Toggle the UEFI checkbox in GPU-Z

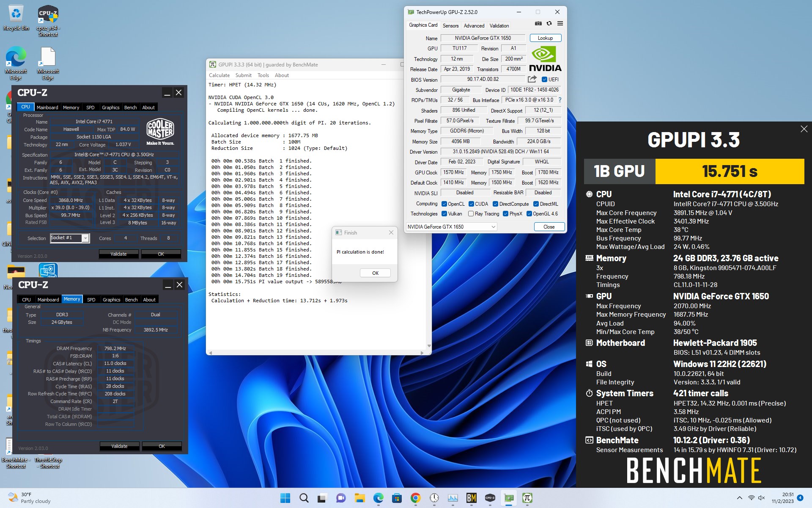(x=544, y=79)
